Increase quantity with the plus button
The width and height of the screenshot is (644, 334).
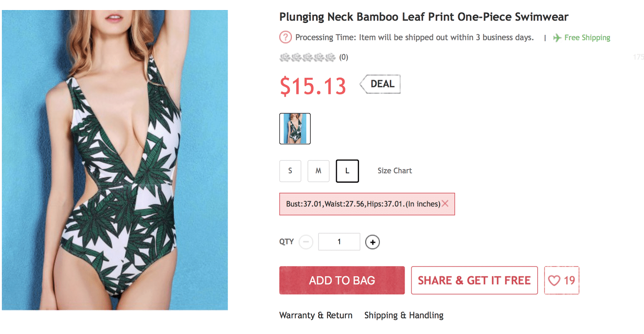point(372,242)
